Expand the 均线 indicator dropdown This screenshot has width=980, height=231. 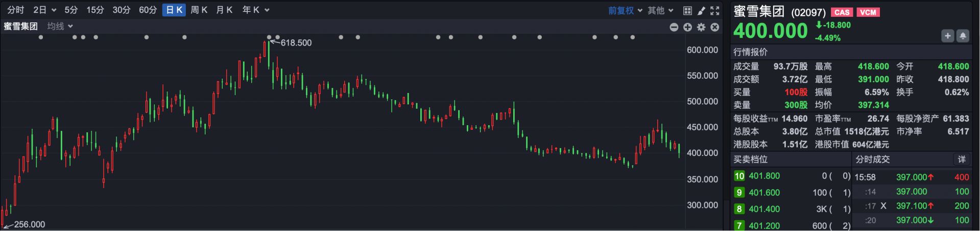coord(60,26)
